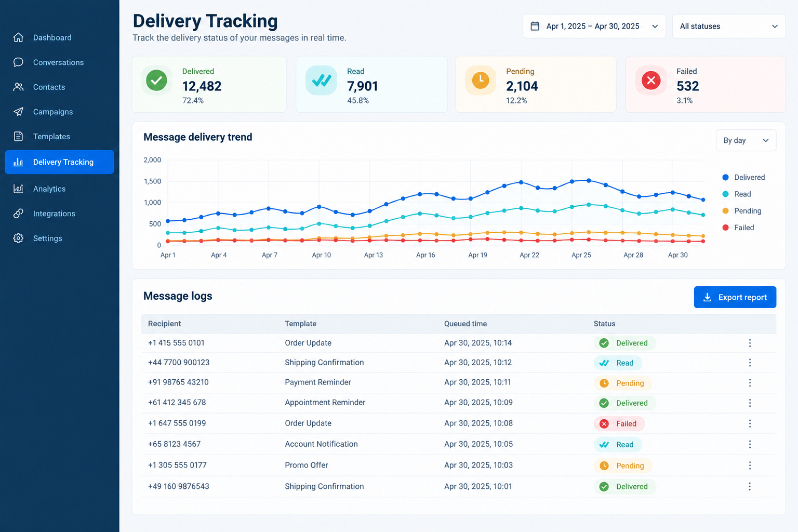
Task: Click the Analytics chart icon
Action: point(18,189)
